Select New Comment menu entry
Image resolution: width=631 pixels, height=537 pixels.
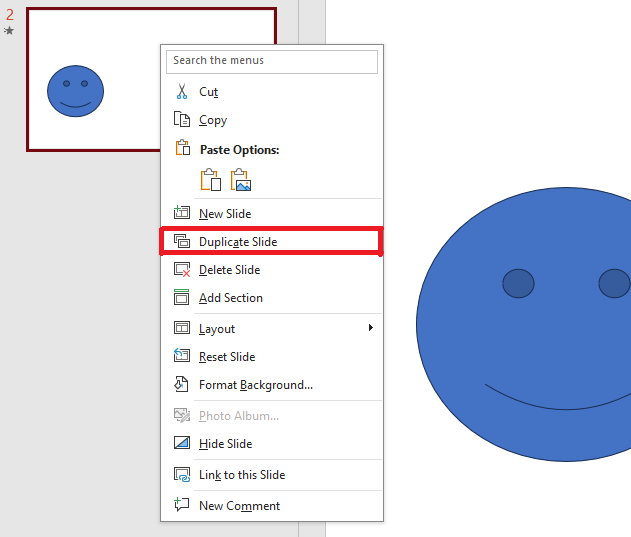239,506
